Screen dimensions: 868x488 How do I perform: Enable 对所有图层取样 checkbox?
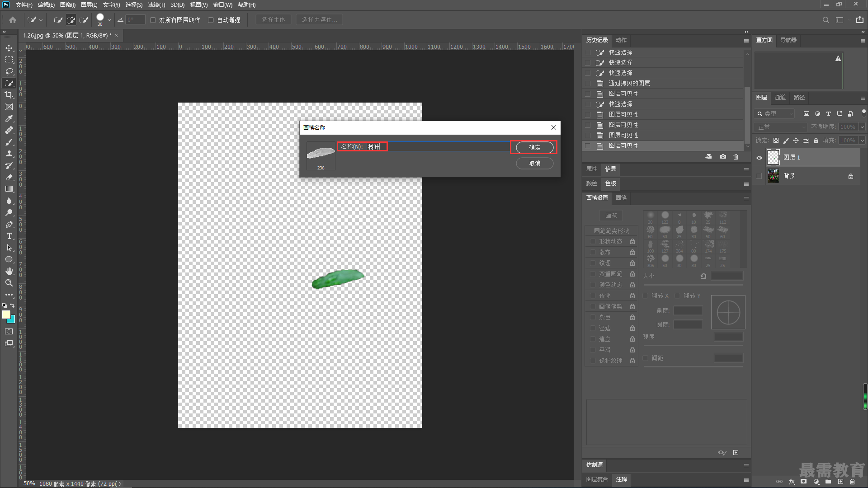(153, 20)
